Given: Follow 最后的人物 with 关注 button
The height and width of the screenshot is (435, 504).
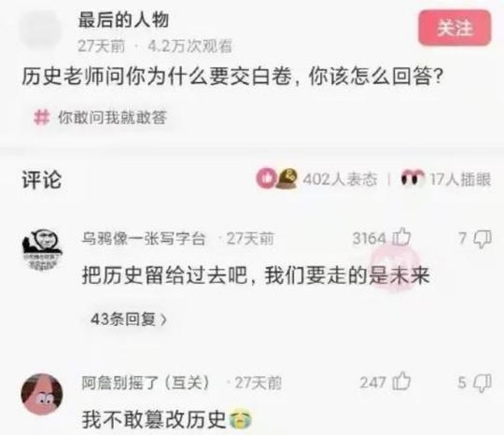Looking at the screenshot, I should [455, 28].
